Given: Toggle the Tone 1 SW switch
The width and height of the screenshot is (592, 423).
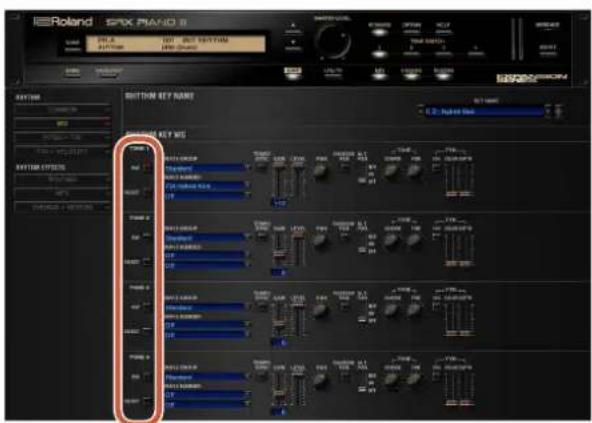Looking at the screenshot, I should coord(147,168).
